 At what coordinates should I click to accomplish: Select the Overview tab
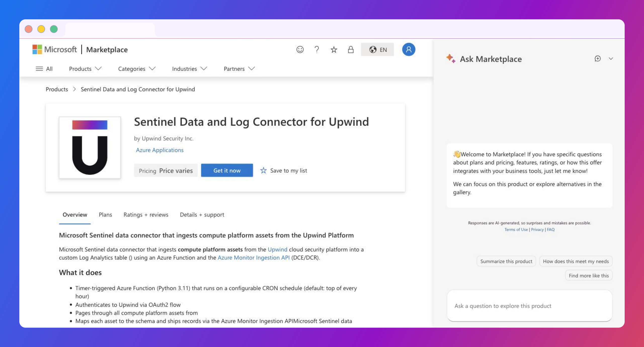coord(75,215)
